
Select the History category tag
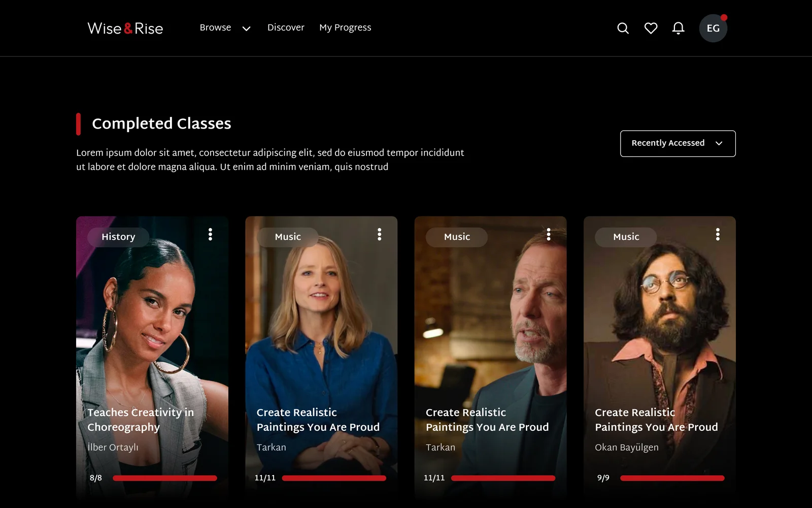coord(118,237)
